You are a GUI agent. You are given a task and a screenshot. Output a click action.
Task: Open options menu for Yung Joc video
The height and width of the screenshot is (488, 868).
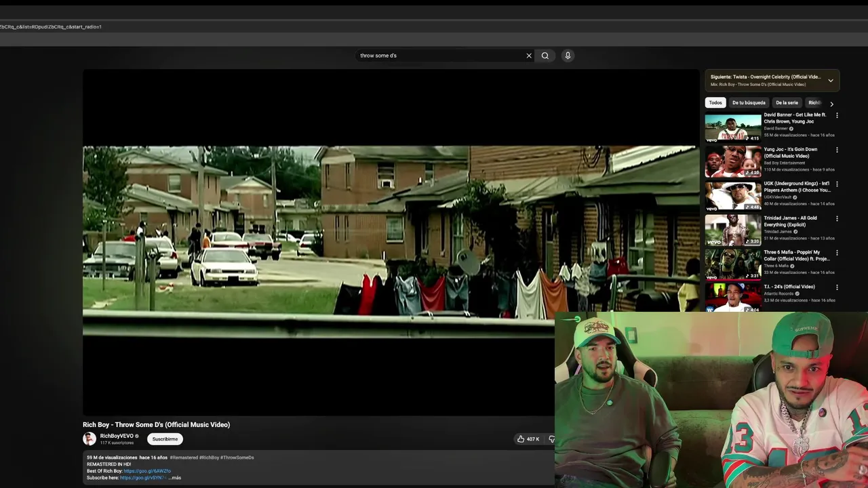[837, 150]
